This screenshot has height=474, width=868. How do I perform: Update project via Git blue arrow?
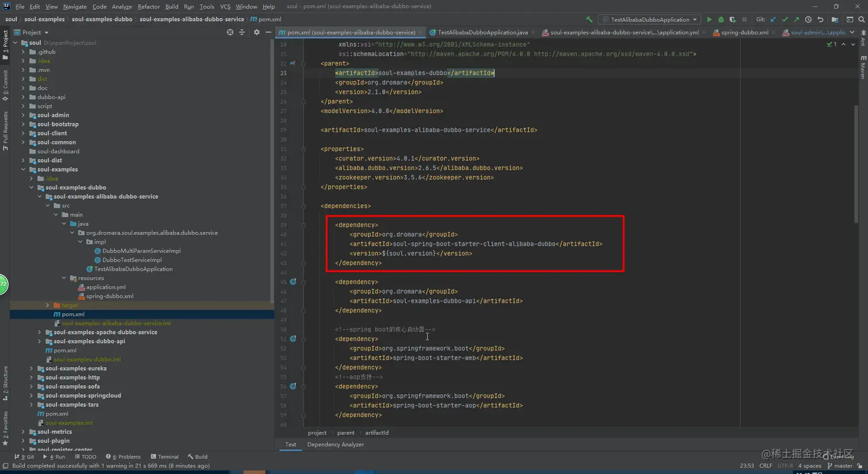773,20
